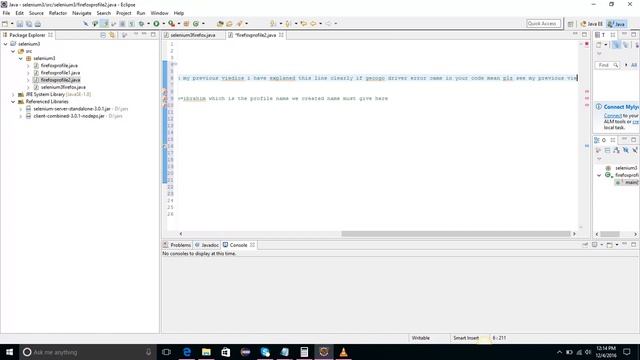Click the Next Annotation arrow icon
The width and height of the screenshot is (640, 360).
(273, 24)
